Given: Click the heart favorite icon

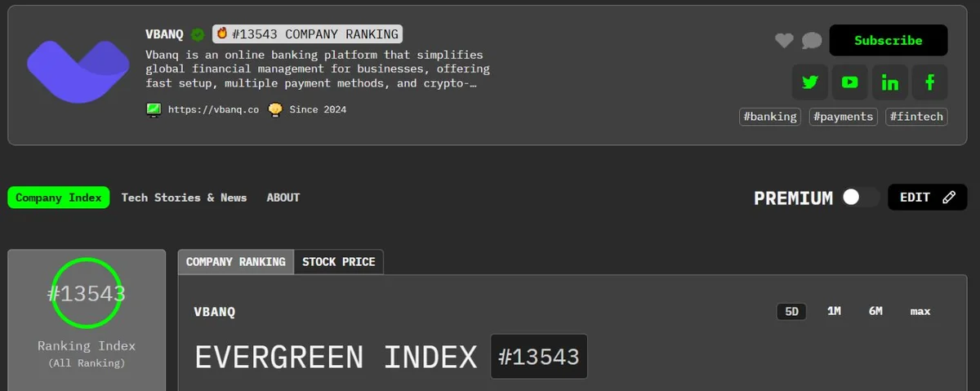Looking at the screenshot, I should click(x=784, y=40).
